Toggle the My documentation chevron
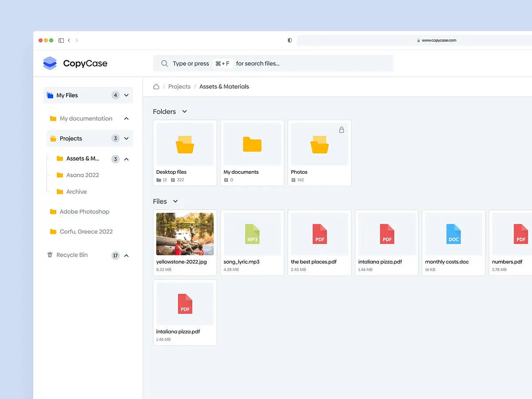This screenshot has width=532, height=399. (126, 119)
